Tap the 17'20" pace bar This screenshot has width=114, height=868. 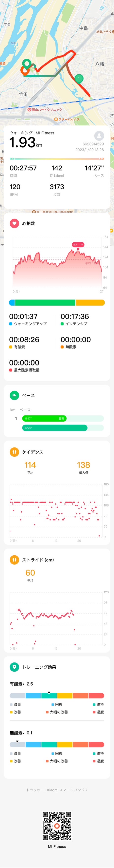pos(55,428)
